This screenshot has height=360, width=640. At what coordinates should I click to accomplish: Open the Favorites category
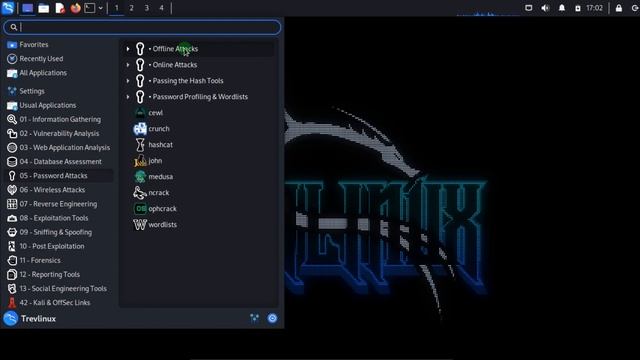point(59,45)
